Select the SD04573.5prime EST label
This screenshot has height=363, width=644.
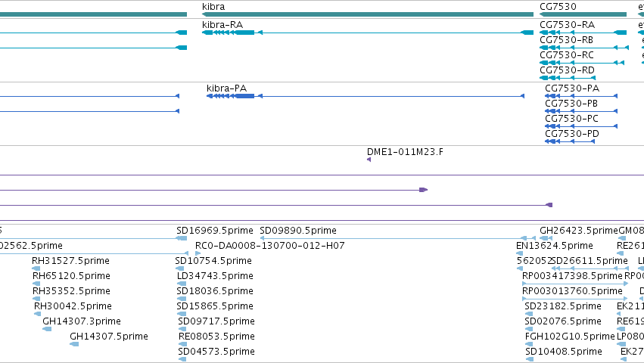tap(216, 352)
